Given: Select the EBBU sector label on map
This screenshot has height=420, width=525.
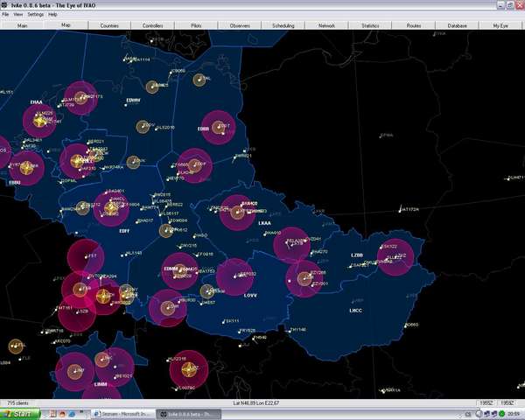Looking at the screenshot, I should (x=15, y=183).
